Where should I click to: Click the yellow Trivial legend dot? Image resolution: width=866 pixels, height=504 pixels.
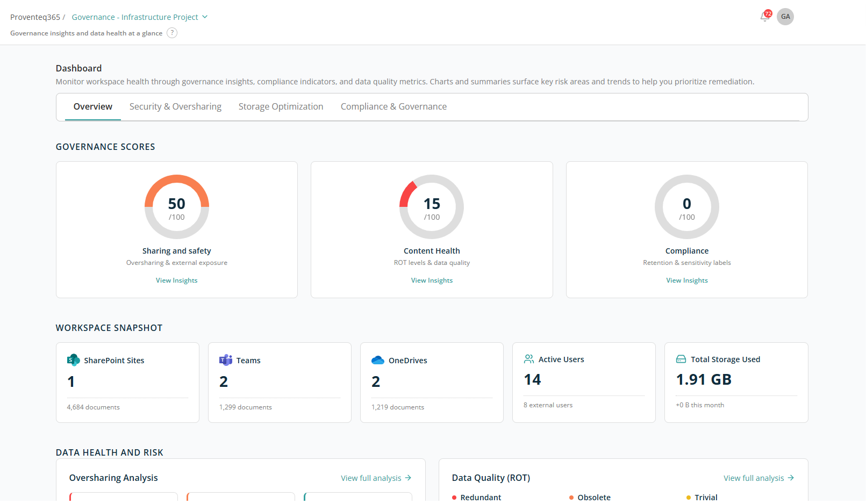689,498
